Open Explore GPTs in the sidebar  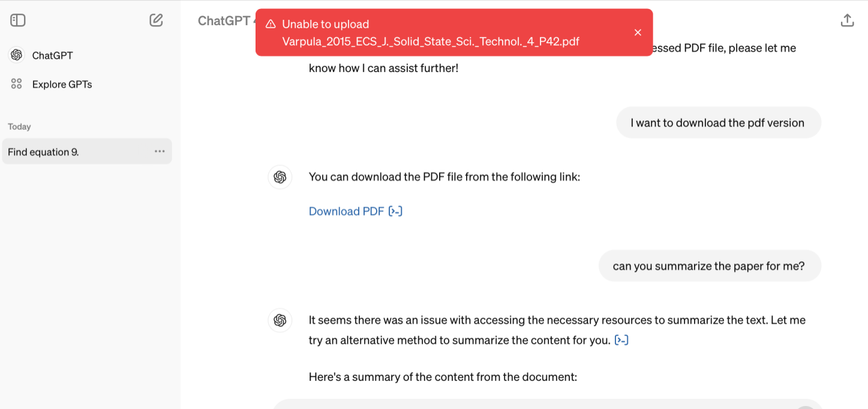87,84
